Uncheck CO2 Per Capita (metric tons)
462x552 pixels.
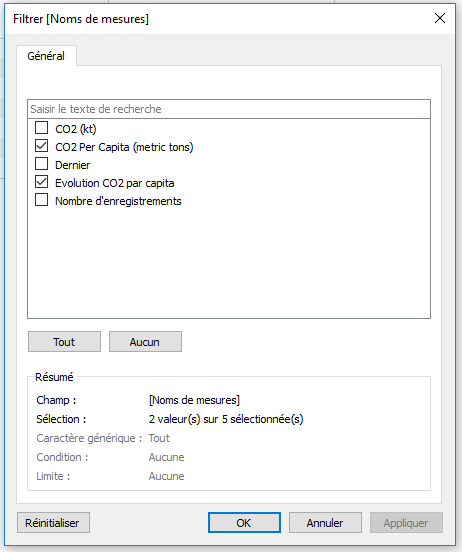coord(42,146)
